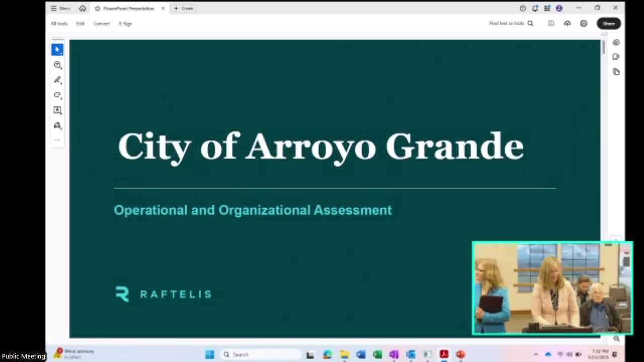This screenshot has width=644, height=362.
Task: Open PowerPoint from the taskbar
Action: [x=460, y=354]
